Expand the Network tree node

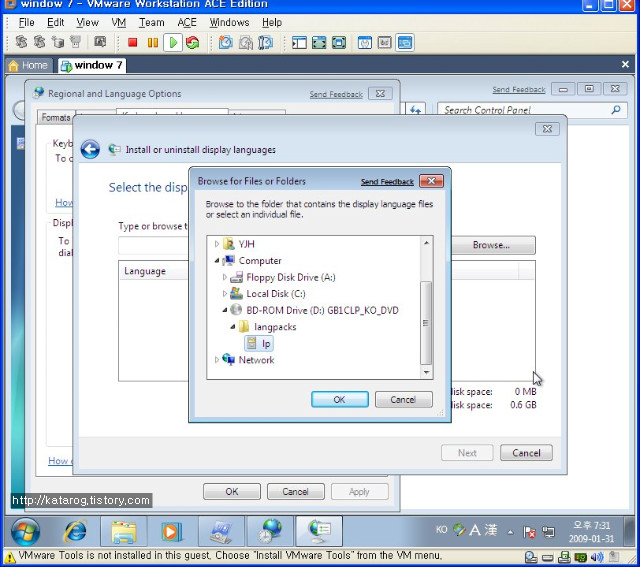(x=217, y=360)
